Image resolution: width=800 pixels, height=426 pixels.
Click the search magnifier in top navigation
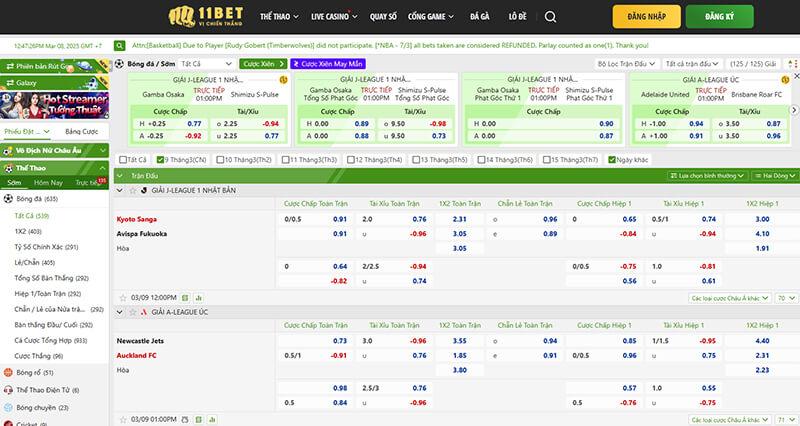(550, 17)
